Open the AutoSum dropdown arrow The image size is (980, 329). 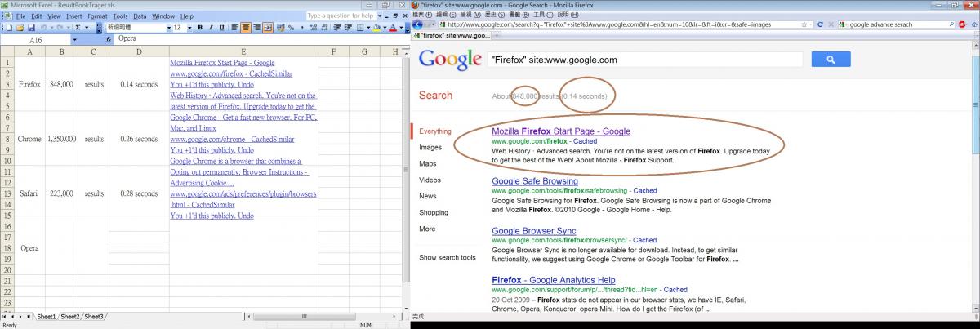click(x=87, y=28)
